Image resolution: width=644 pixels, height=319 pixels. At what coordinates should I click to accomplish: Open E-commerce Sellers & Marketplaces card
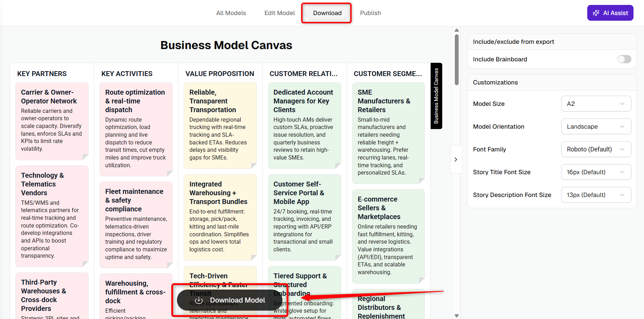[388, 236]
